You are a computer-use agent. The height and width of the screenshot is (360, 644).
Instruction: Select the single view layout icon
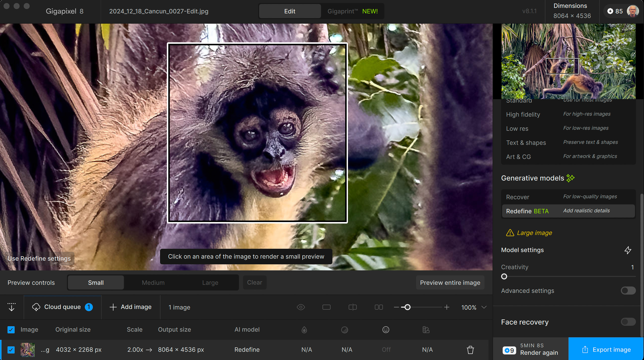(326, 307)
